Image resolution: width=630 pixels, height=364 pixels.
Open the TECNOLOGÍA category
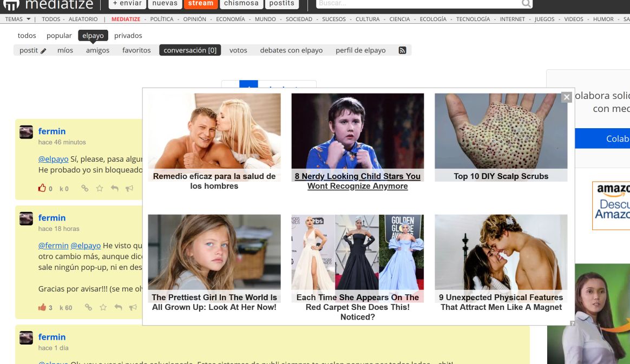(473, 19)
